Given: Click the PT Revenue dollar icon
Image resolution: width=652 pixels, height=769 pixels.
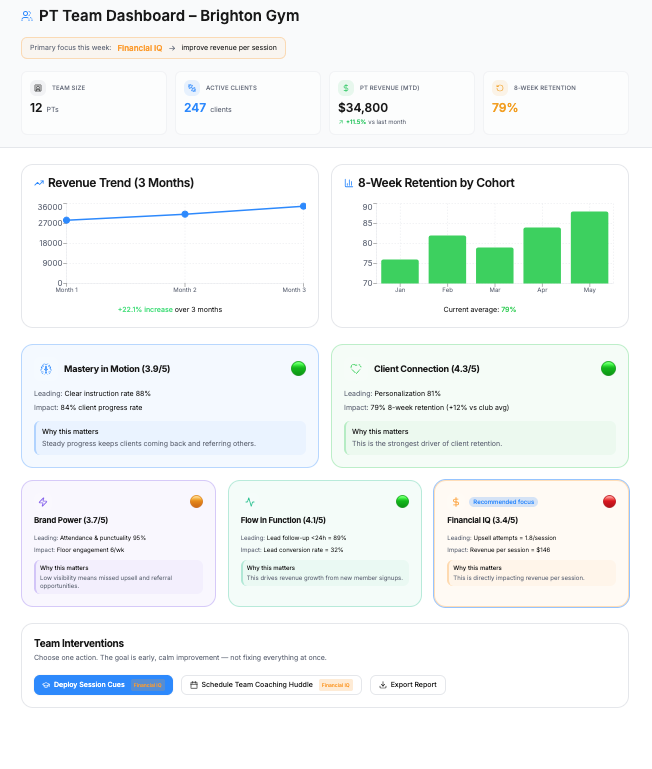Looking at the screenshot, I should [x=346, y=88].
